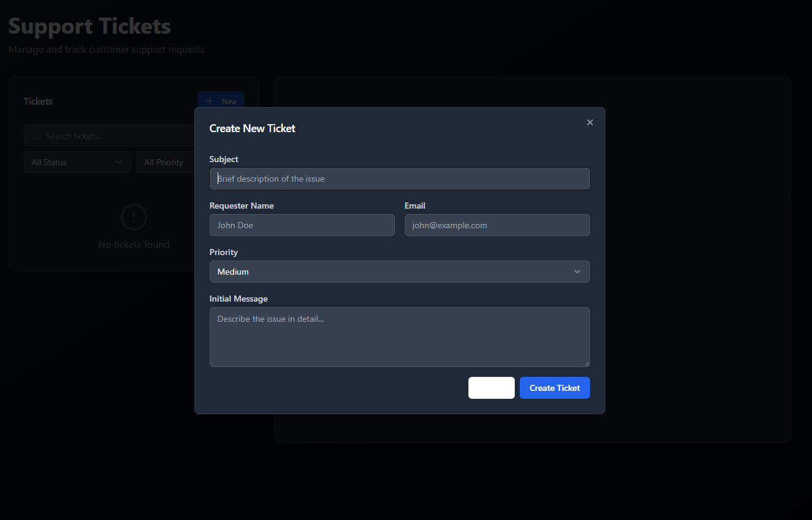Open the Priority dropdown showing Medium
Image resolution: width=812 pixels, height=520 pixels.
tap(400, 272)
